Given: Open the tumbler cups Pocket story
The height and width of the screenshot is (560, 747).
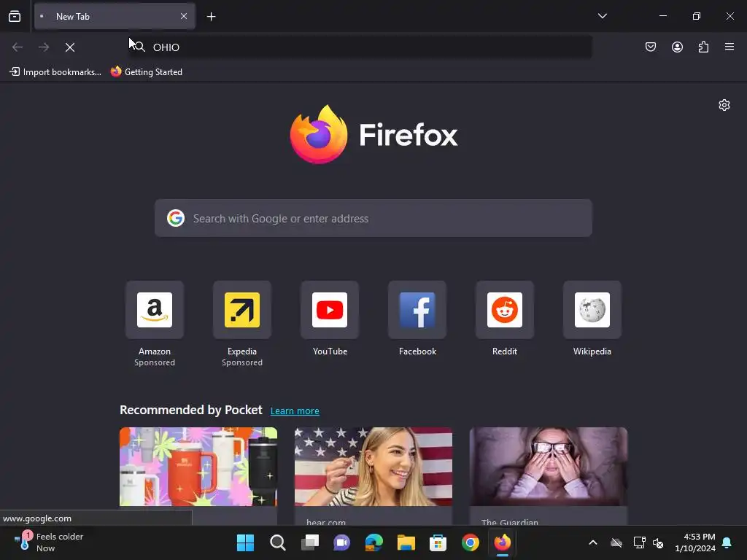Looking at the screenshot, I should click(198, 467).
